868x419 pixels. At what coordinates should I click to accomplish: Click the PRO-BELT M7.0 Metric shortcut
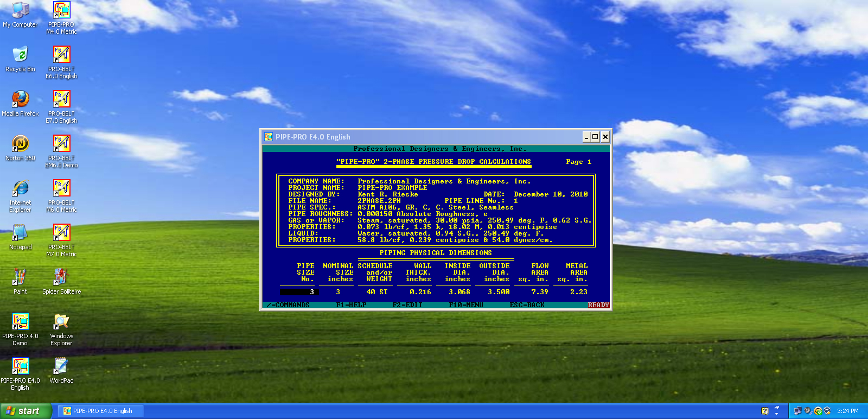[x=61, y=240]
